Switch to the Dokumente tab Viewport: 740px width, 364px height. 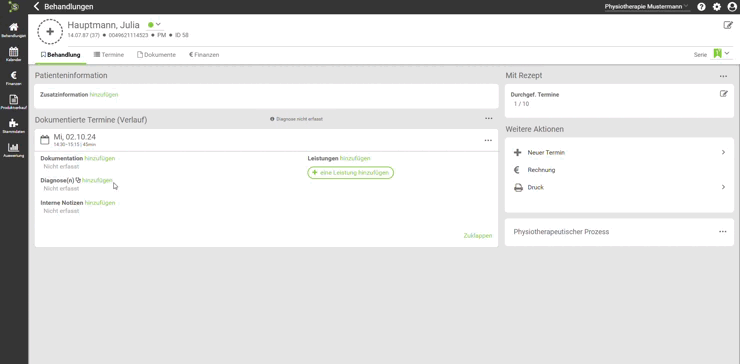point(156,55)
